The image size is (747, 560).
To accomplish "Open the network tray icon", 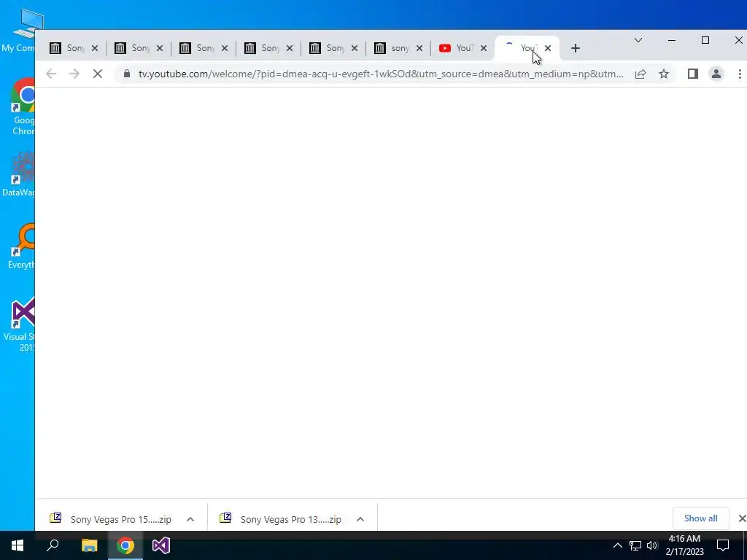I will click(x=635, y=545).
